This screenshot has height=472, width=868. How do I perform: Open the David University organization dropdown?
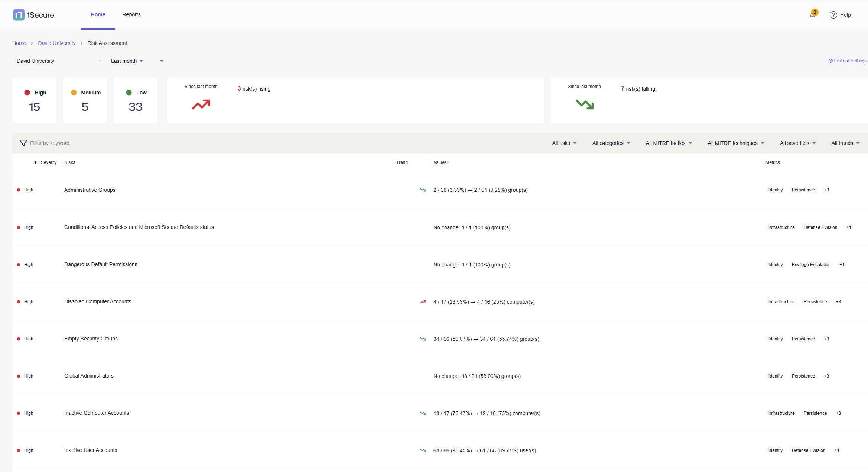[58, 61]
